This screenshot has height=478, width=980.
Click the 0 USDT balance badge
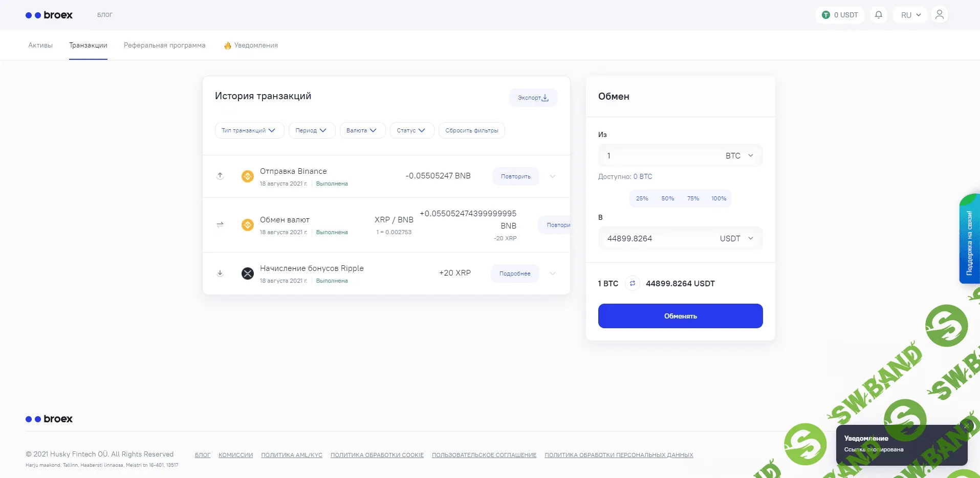pos(840,15)
